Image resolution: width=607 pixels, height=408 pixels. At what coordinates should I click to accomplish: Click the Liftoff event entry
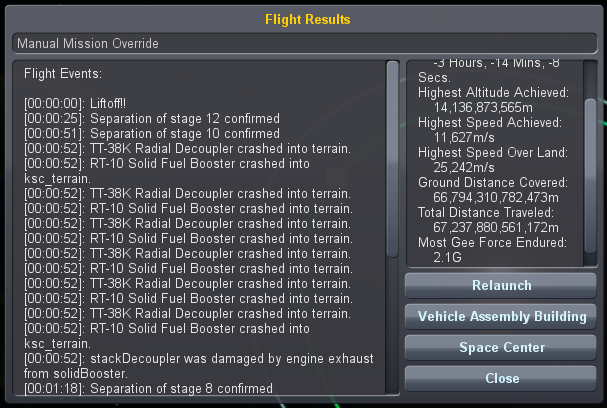[75, 104]
